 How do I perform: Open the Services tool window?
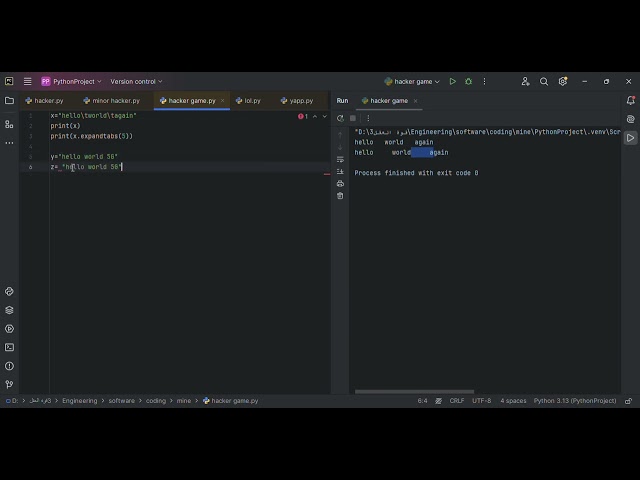tap(9, 329)
